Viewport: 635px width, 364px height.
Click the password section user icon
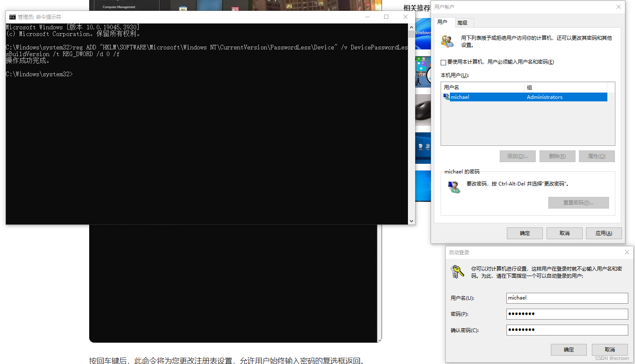tap(454, 187)
